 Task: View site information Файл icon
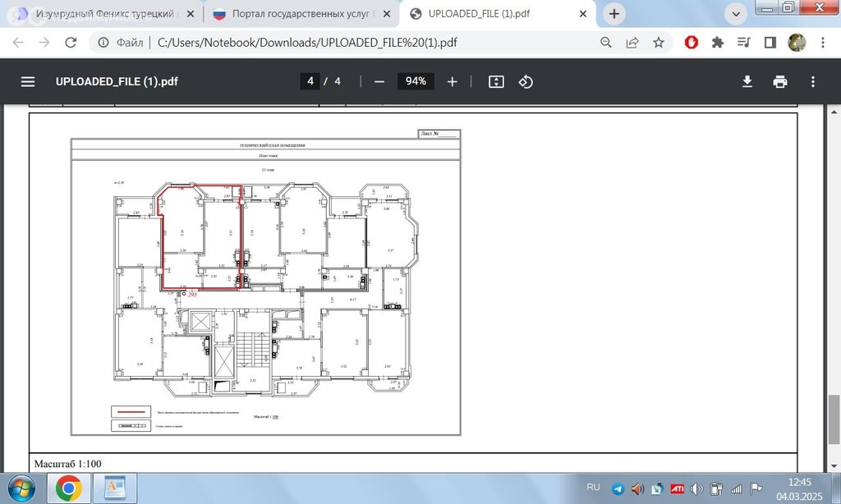[x=103, y=43]
